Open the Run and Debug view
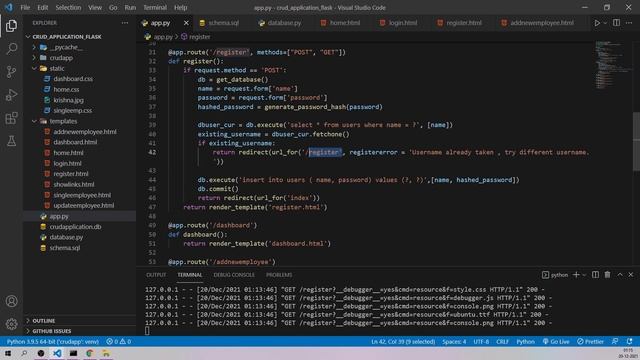The height and width of the screenshot is (360, 640). 11,95
